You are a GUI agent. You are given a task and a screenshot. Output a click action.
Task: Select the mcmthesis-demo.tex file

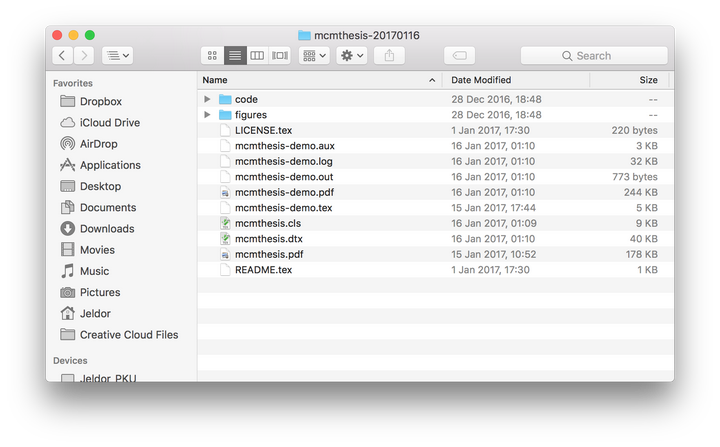435,208
